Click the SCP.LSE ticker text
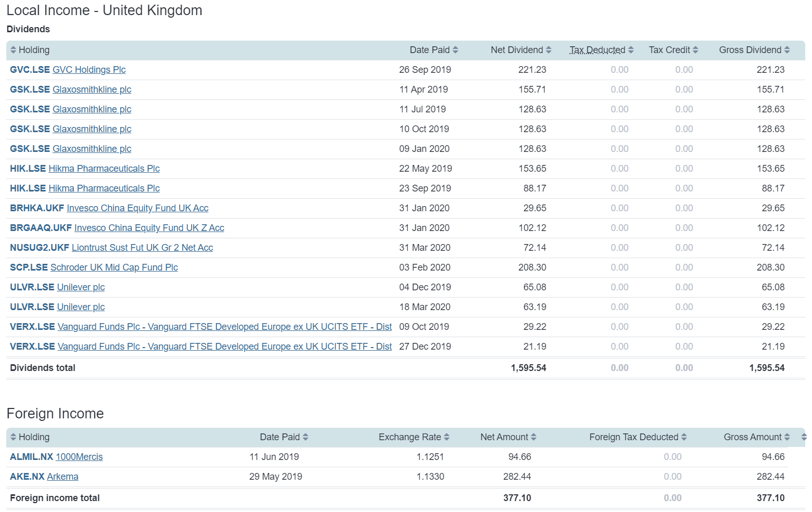 click(x=29, y=267)
